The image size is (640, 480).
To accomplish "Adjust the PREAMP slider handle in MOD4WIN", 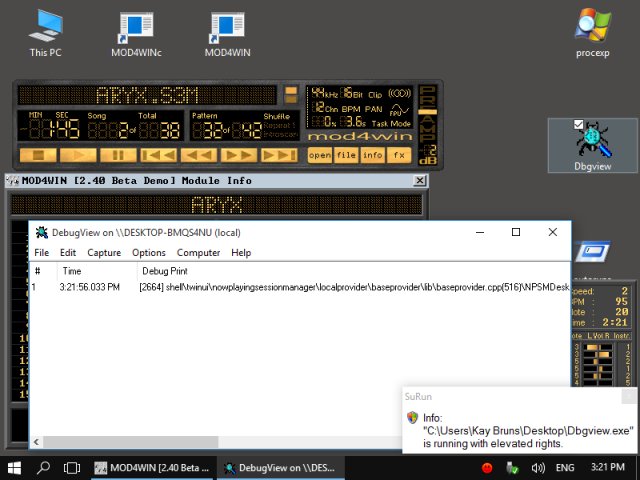I will [x=428, y=111].
